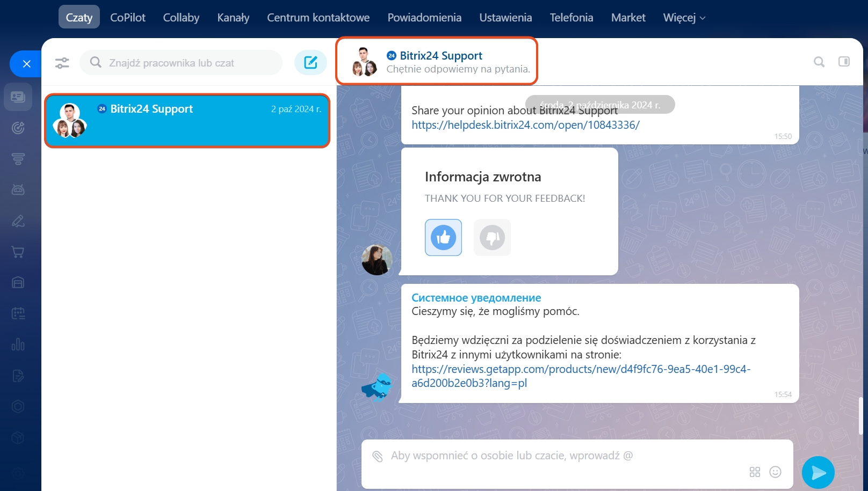Attach a file with the paperclip icon

point(378,456)
